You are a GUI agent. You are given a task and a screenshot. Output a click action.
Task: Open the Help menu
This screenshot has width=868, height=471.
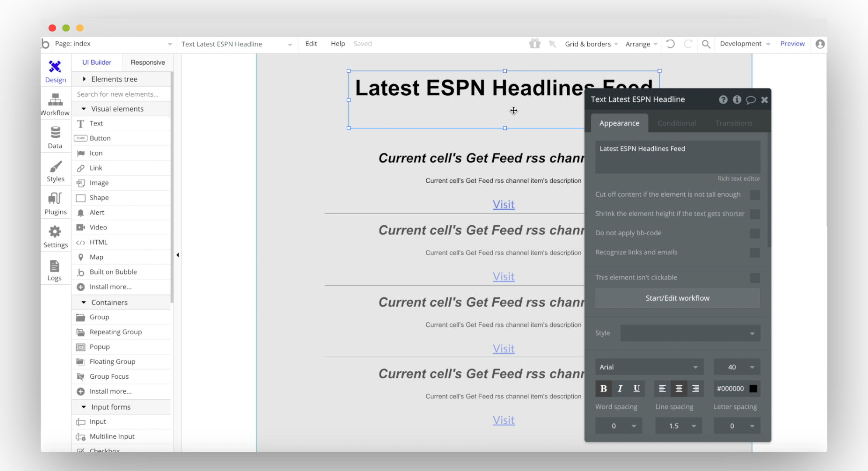338,44
